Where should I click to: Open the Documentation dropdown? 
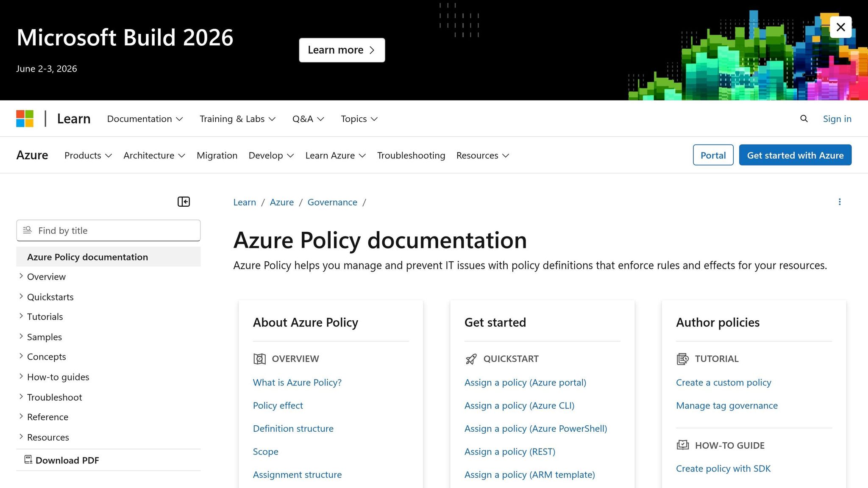145,119
